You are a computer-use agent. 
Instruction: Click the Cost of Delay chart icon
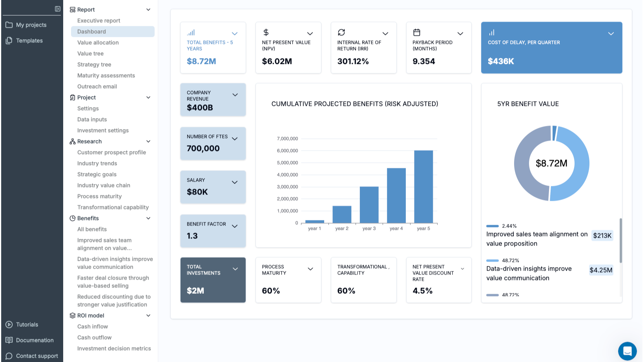[491, 33]
